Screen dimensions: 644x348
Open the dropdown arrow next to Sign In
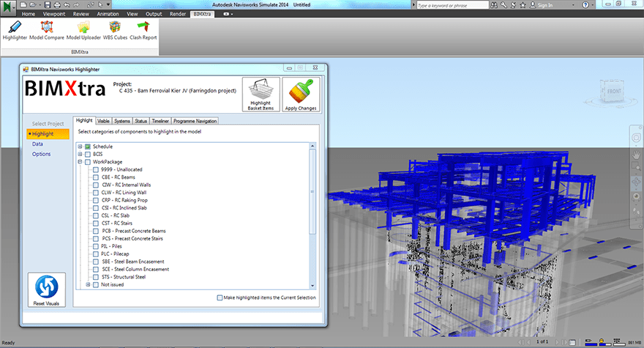pyautogui.click(x=573, y=5)
